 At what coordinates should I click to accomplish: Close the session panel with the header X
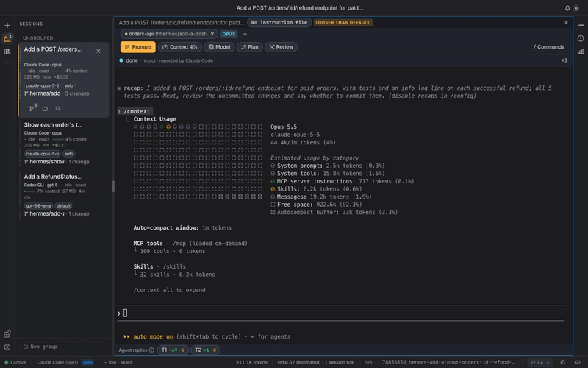click(x=566, y=23)
